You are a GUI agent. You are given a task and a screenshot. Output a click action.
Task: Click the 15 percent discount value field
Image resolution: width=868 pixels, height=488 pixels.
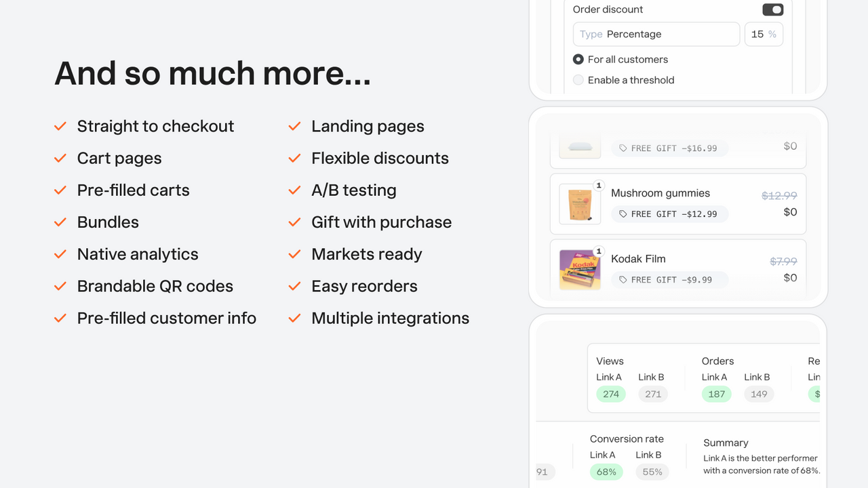[764, 34]
